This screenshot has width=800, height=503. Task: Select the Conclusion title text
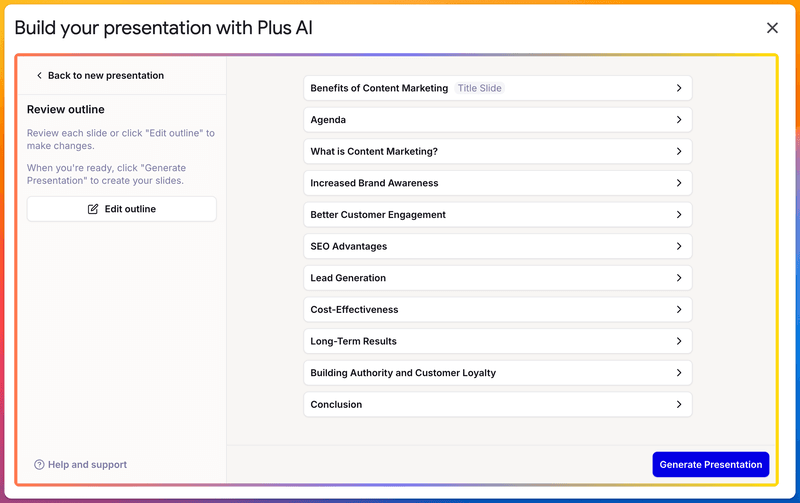[x=336, y=405]
